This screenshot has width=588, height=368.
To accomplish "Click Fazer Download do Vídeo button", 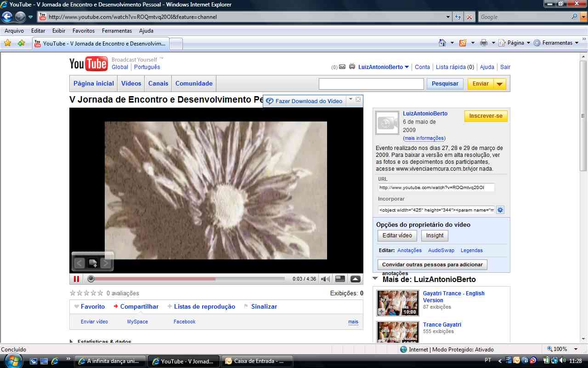I will coord(305,101).
